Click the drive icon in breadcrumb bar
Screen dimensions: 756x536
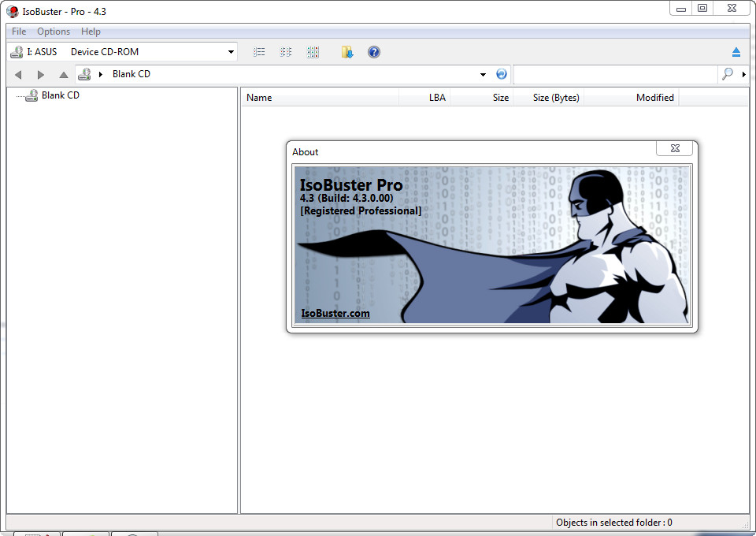click(85, 74)
